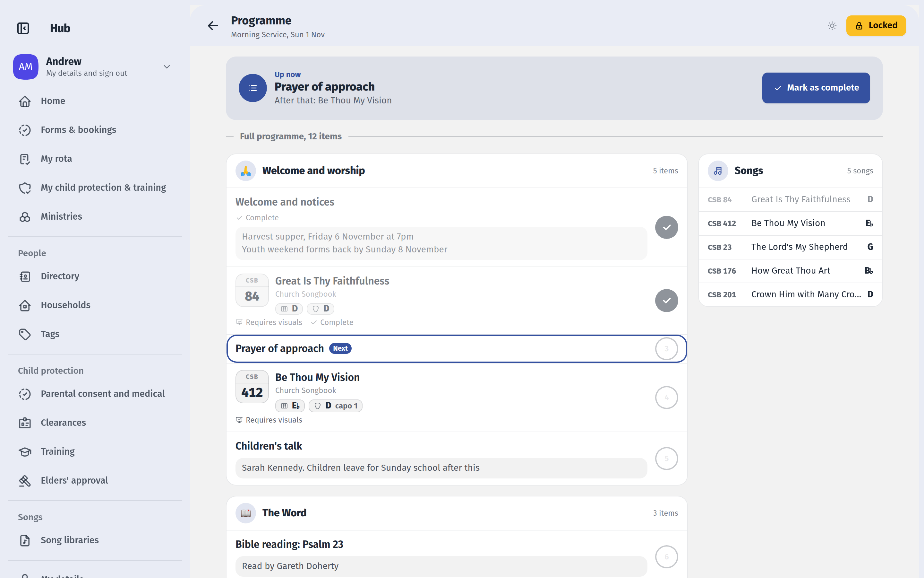
Task: Go to Home in sidebar
Action: (x=95, y=101)
